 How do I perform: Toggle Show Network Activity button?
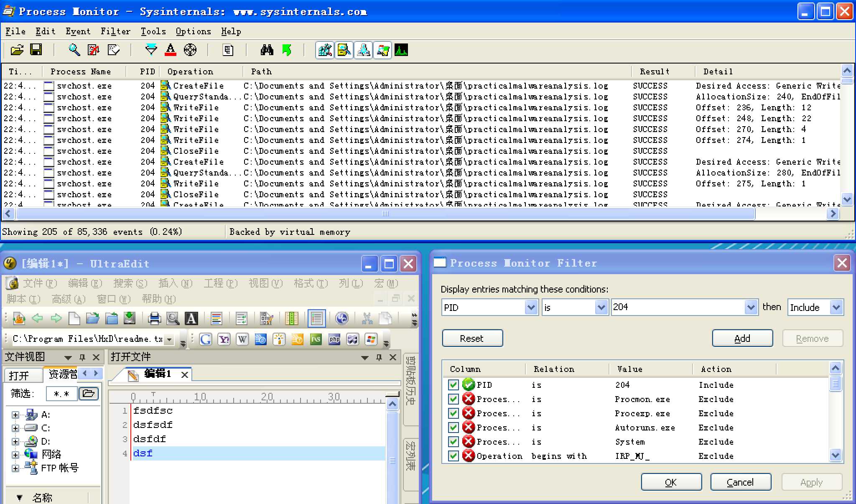[363, 51]
